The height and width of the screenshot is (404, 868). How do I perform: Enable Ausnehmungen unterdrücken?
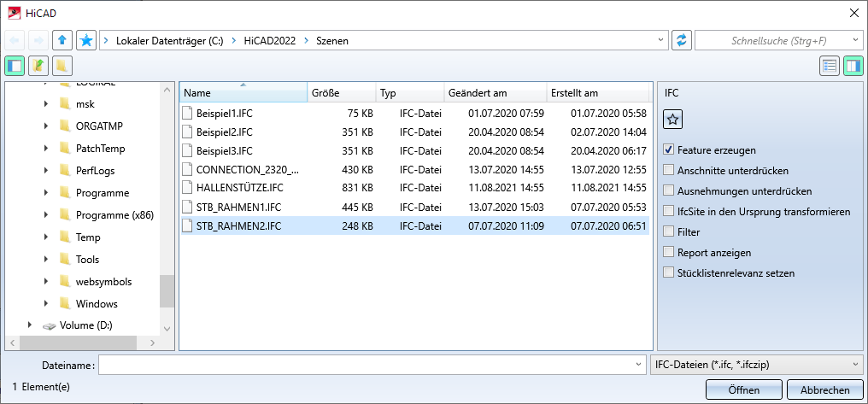tap(669, 191)
